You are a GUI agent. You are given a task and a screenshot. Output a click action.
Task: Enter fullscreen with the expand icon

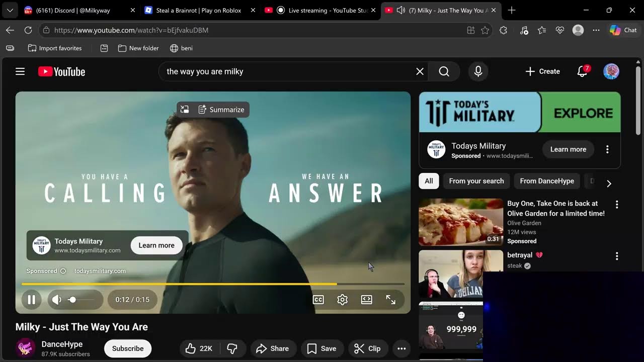[x=391, y=300]
